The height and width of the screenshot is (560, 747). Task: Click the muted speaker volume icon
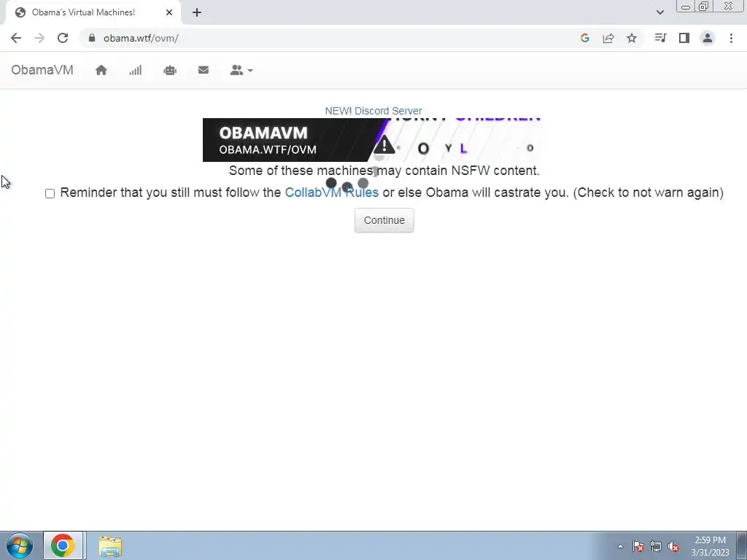coord(673,547)
